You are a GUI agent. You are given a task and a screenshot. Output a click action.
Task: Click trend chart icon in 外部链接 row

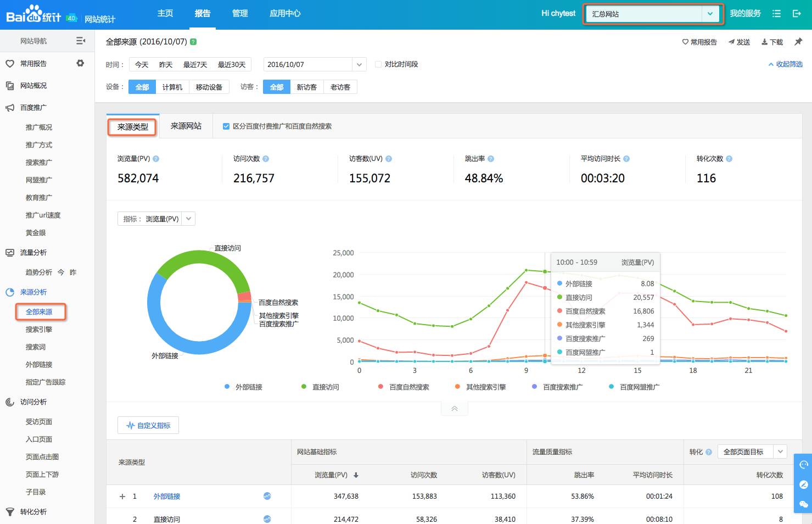click(267, 496)
